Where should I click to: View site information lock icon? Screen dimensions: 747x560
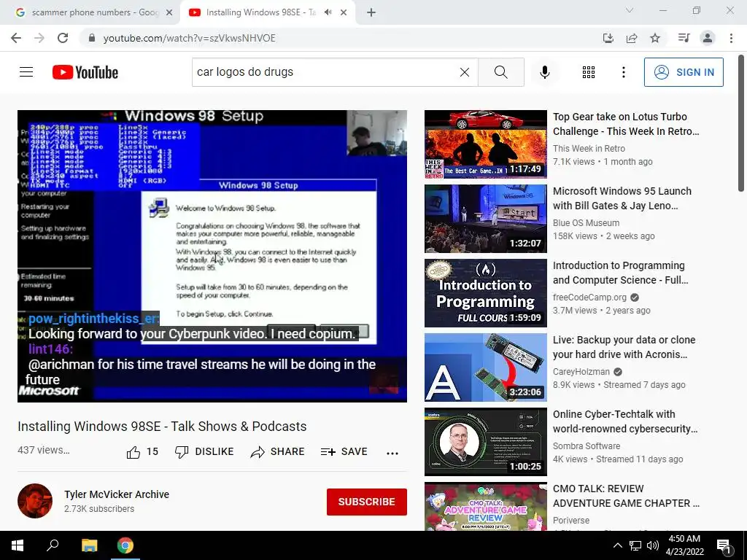[x=92, y=38]
